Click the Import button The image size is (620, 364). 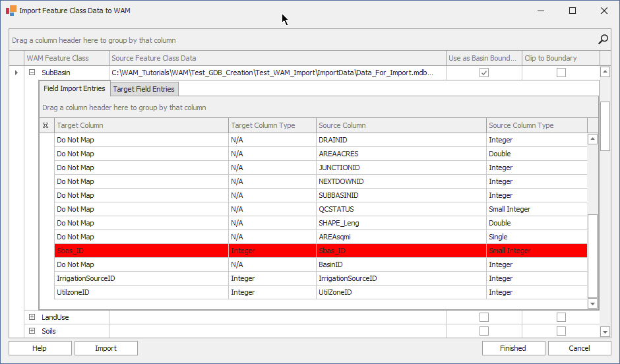coord(106,348)
